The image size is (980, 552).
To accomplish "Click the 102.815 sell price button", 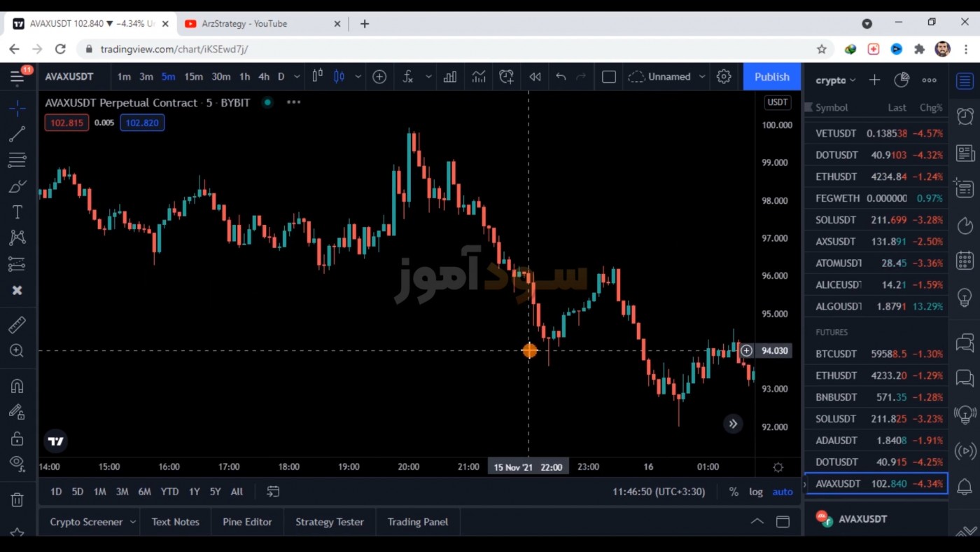I will coord(66,123).
